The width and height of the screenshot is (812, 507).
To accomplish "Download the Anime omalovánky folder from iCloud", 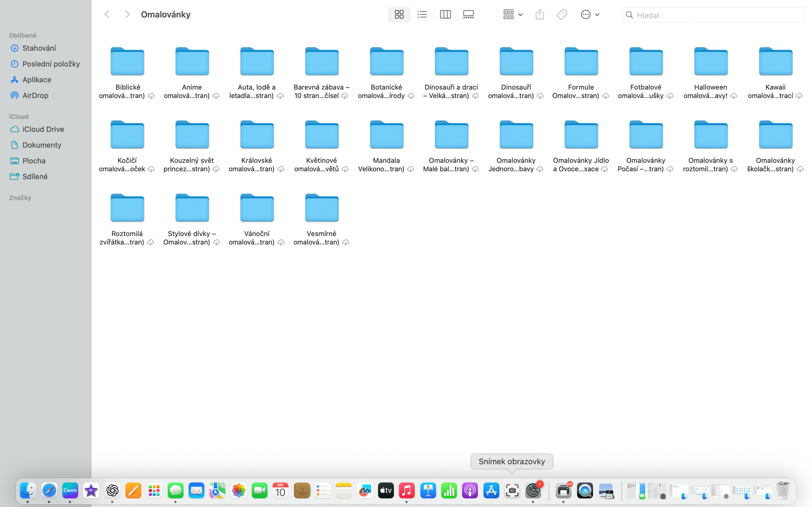I will click(x=216, y=96).
